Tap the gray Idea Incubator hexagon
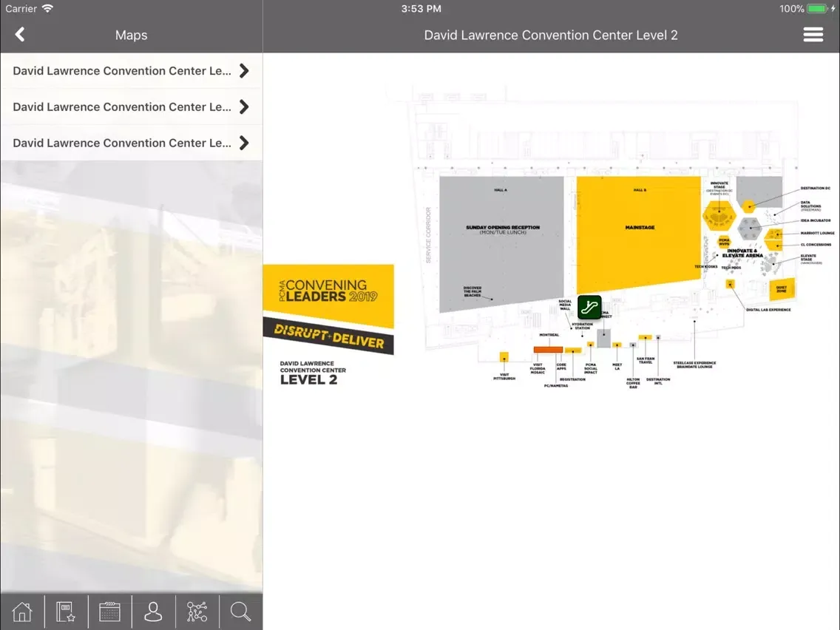 tap(750, 228)
